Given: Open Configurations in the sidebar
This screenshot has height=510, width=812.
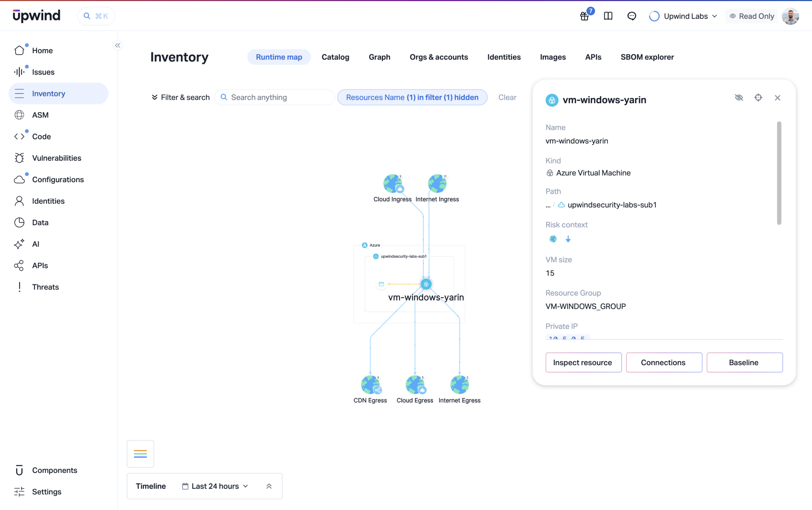Looking at the screenshot, I should click(58, 179).
